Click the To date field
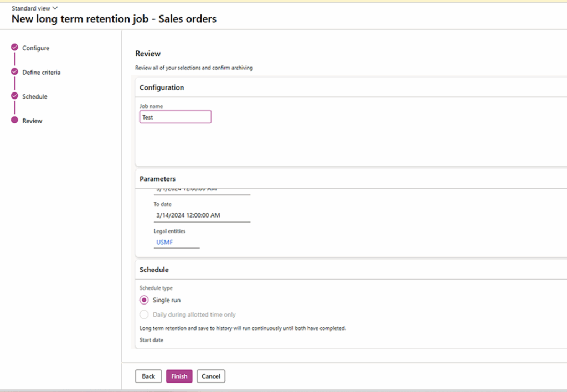Screen dimensions: 567x392 point(202,215)
